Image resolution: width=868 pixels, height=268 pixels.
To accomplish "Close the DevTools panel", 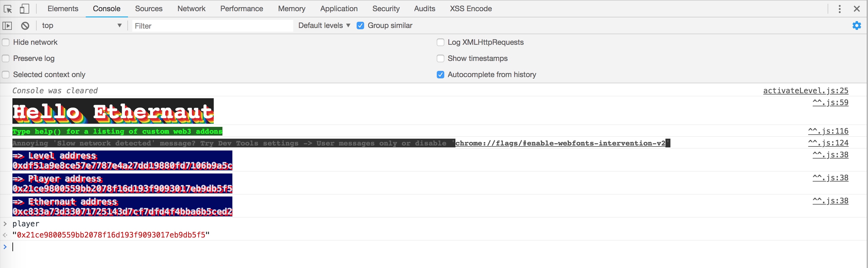I will 857,9.
